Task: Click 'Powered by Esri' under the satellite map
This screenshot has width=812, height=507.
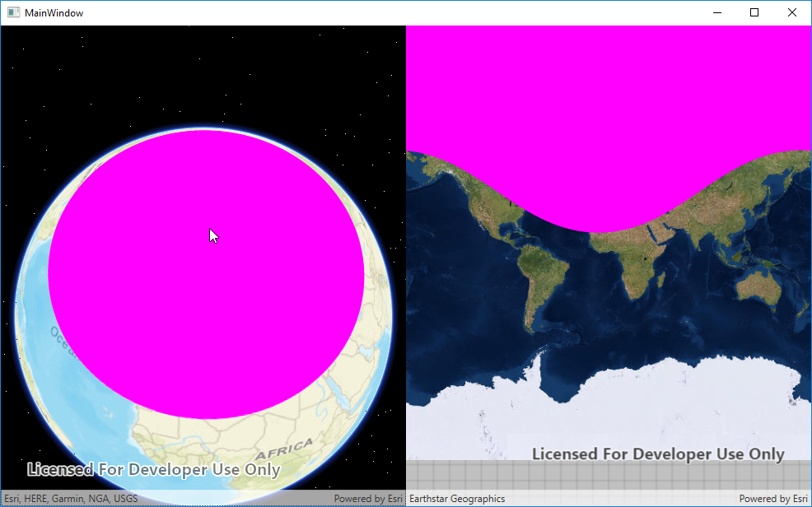Action: [773, 499]
